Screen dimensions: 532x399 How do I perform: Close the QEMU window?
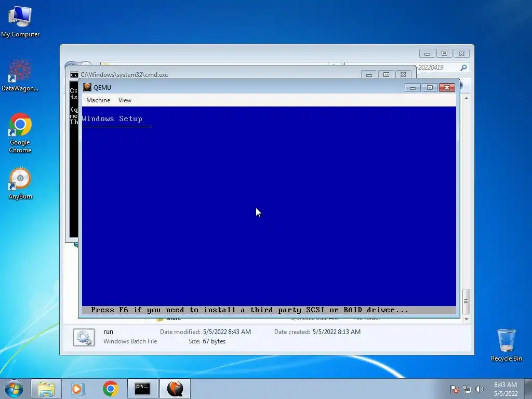pyautogui.click(x=447, y=88)
